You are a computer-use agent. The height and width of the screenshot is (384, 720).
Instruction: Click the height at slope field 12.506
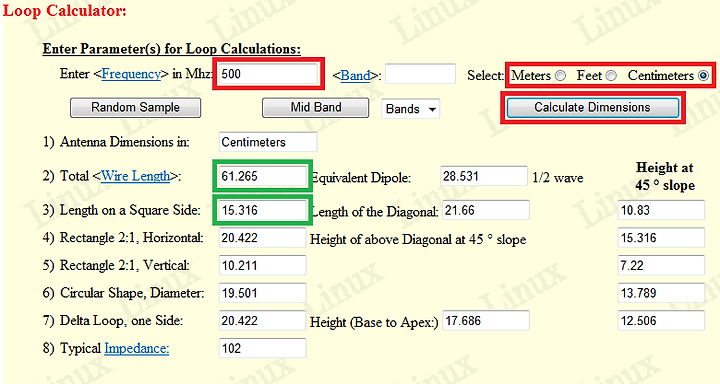click(661, 321)
